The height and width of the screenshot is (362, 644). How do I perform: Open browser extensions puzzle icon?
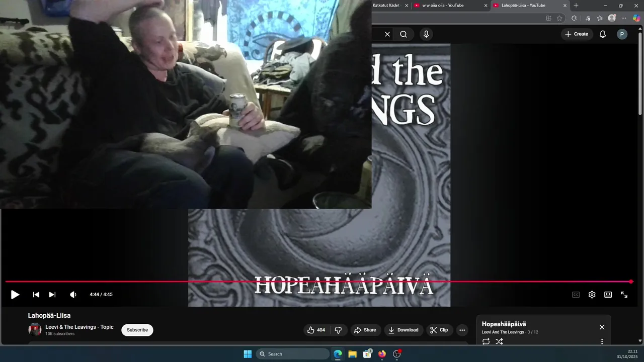click(x=574, y=18)
